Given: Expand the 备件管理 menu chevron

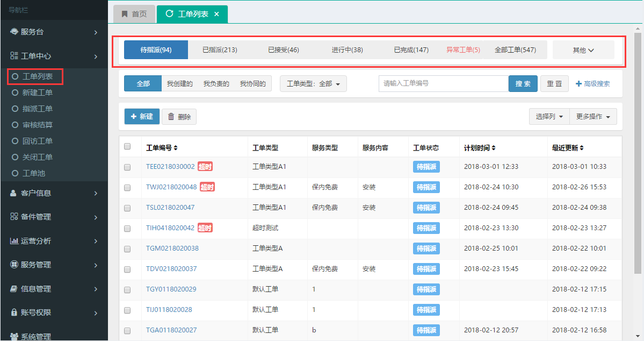Looking at the screenshot, I should pos(96,217).
